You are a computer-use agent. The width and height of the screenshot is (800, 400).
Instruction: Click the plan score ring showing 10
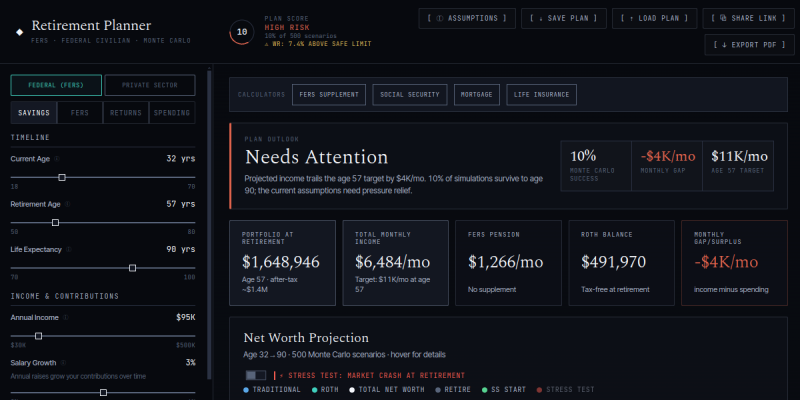pos(242,32)
